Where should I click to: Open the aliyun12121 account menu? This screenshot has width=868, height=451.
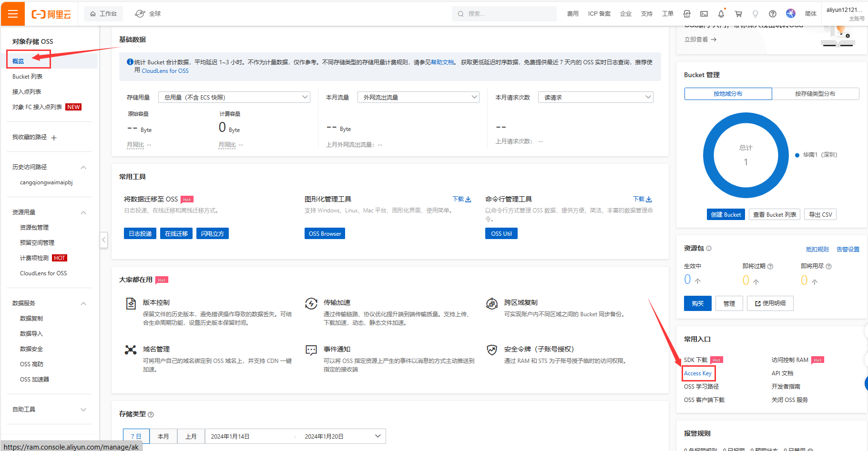click(x=845, y=14)
